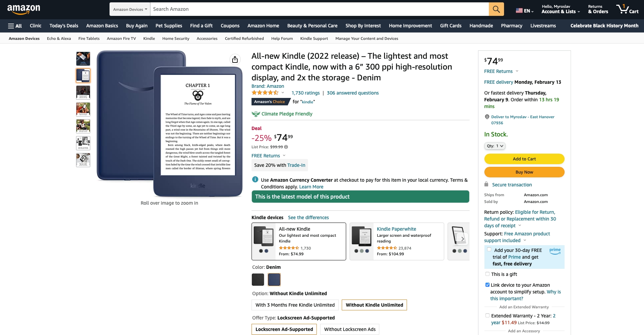Viewport: 644px width, 335px height.
Task: Click the Add to Cart button
Action: [x=524, y=159]
